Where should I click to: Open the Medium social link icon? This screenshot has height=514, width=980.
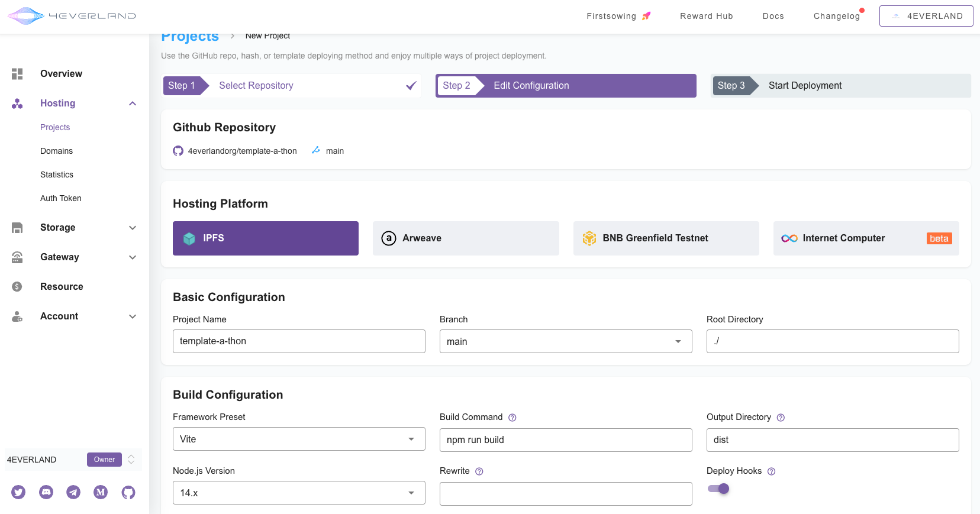pos(101,492)
